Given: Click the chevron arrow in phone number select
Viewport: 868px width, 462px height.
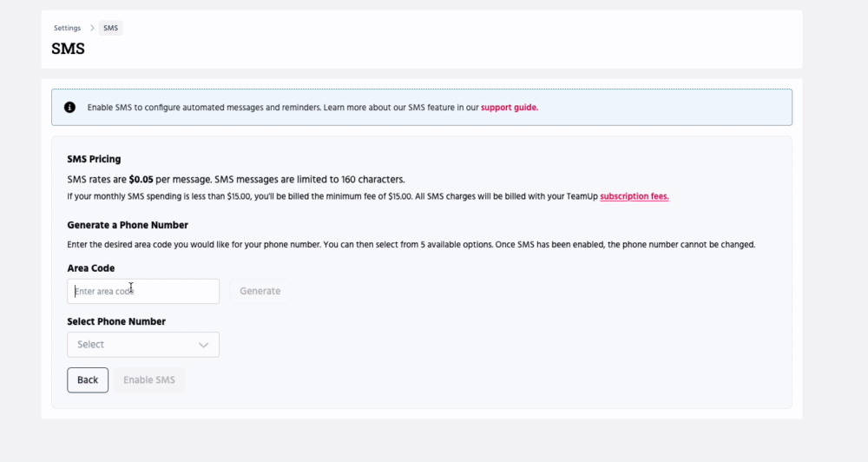Looking at the screenshot, I should (x=204, y=345).
